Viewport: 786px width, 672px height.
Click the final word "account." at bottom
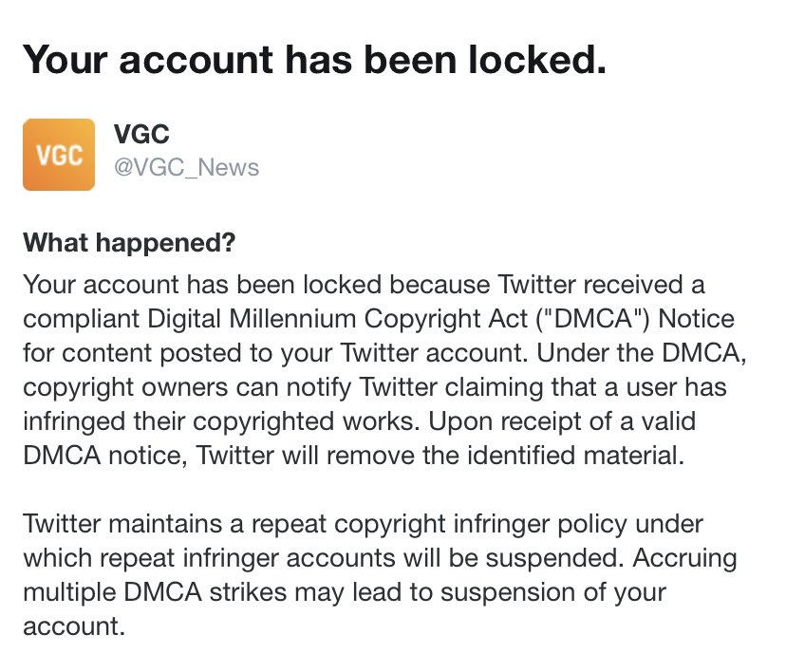74,626
